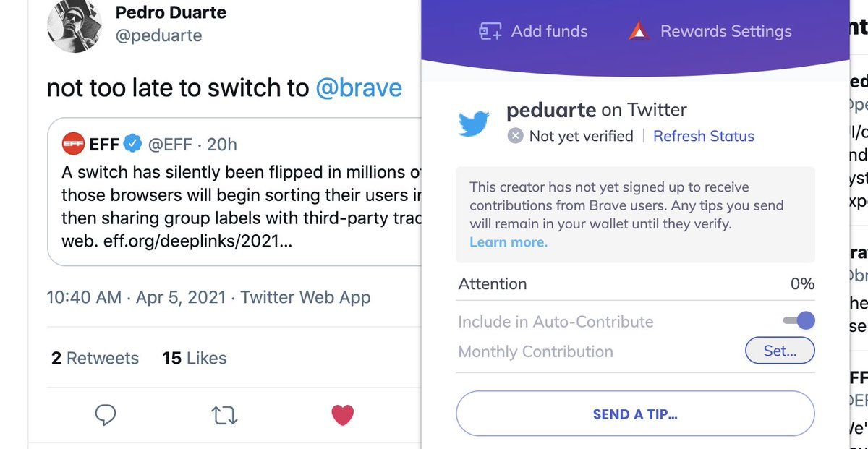The image size is (868, 449).
Task: Click the retweet arrows icon
Action: [224, 415]
